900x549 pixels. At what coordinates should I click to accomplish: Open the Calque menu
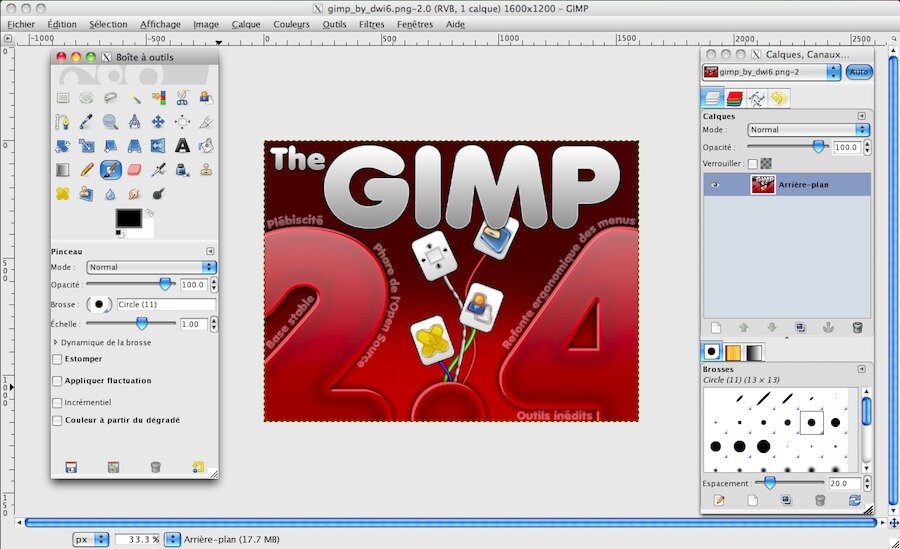tap(246, 24)
